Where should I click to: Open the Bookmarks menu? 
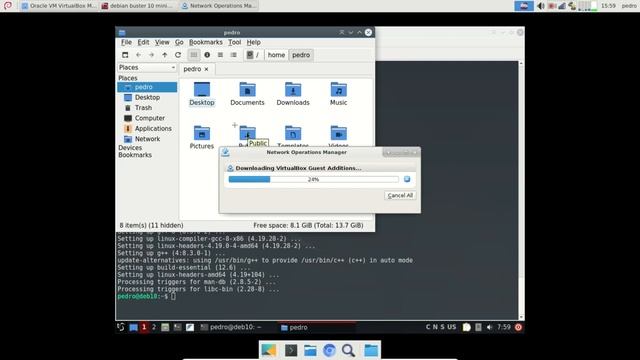206,42
